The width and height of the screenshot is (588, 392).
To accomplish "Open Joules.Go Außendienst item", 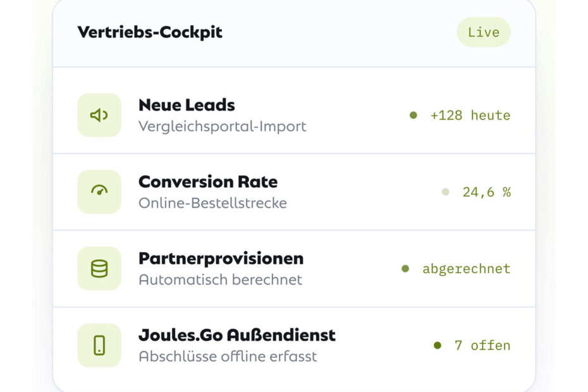I will (294, 345).
